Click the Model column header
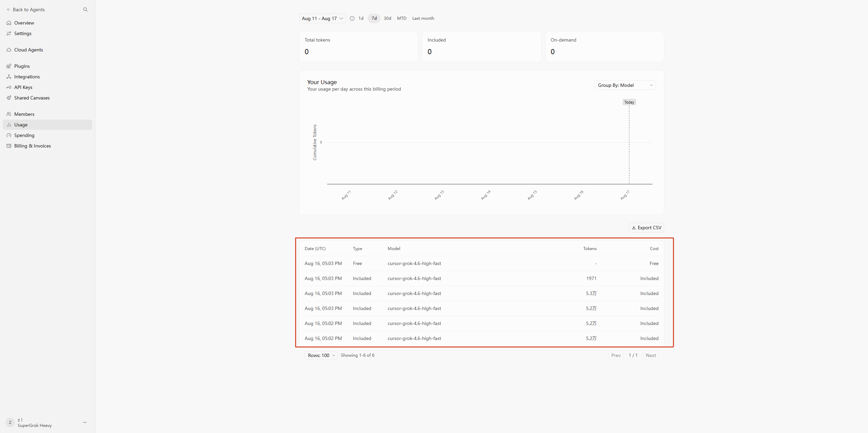This screenshot has height=433, width=868. point(394,249)
